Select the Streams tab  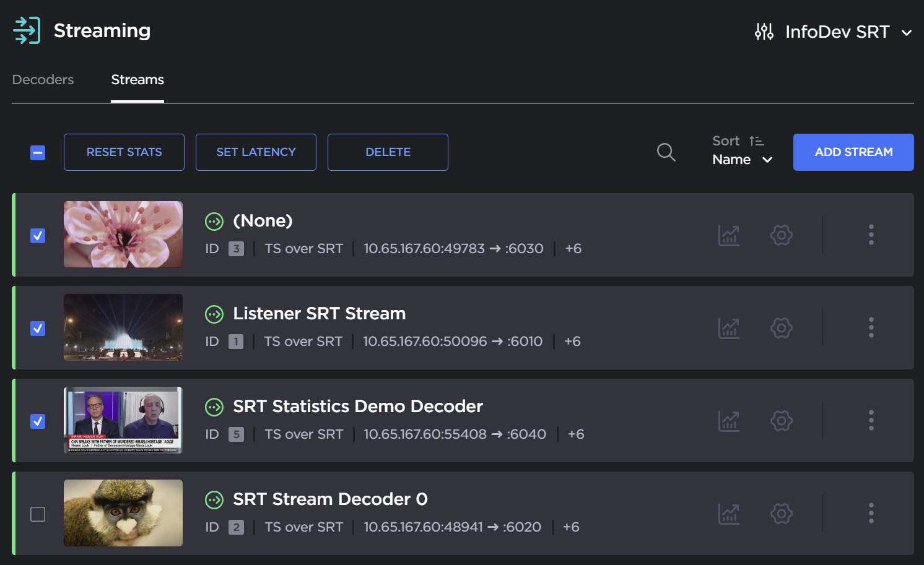pyautogui.click(x=137, y=80)
